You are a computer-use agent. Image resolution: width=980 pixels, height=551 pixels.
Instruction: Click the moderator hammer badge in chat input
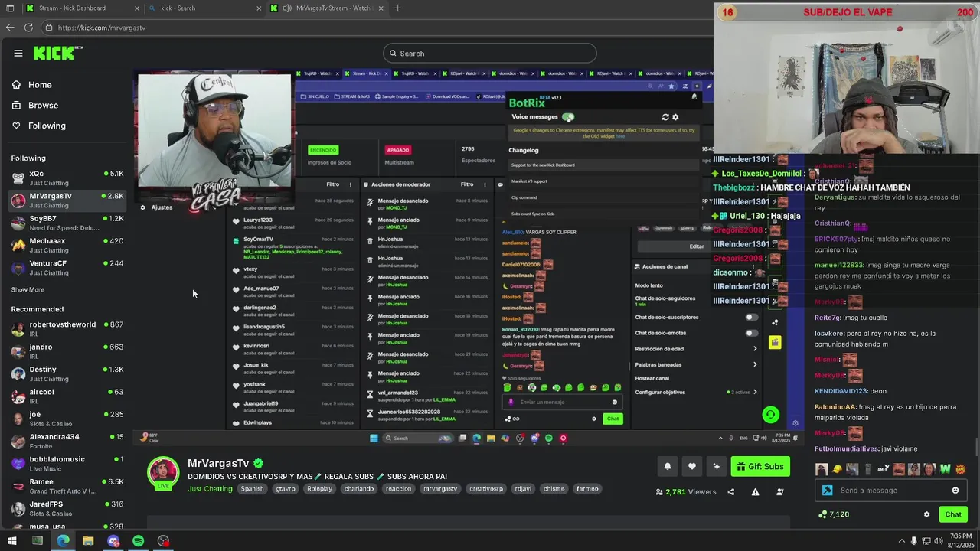point(827,491)
